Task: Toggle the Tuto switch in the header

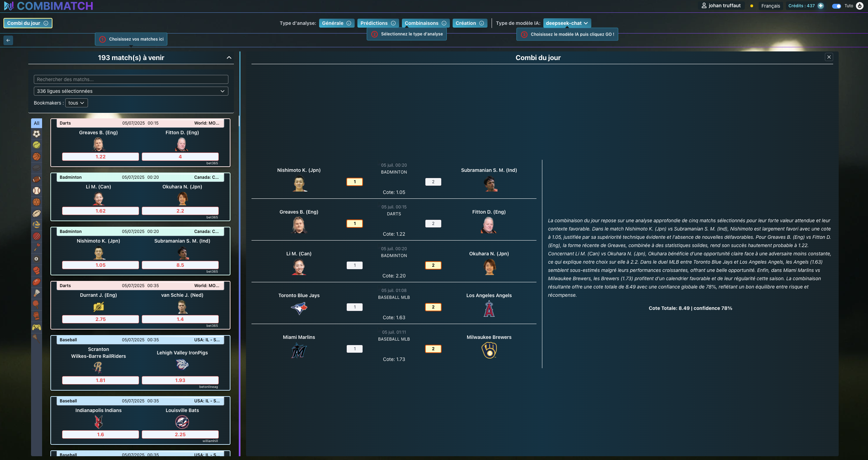Action: pos(836,6)
